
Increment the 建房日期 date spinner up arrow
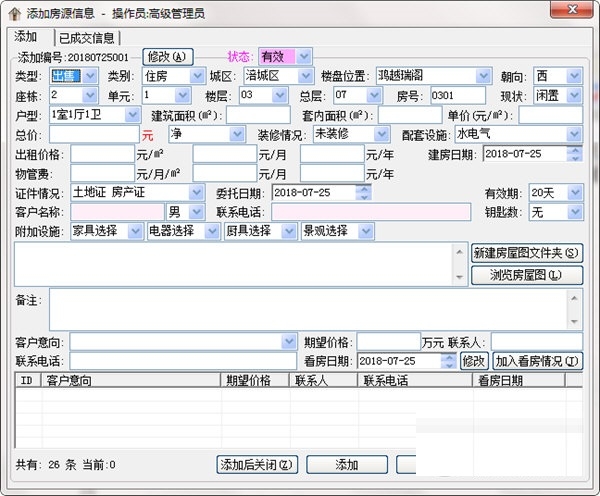point(575,150)
